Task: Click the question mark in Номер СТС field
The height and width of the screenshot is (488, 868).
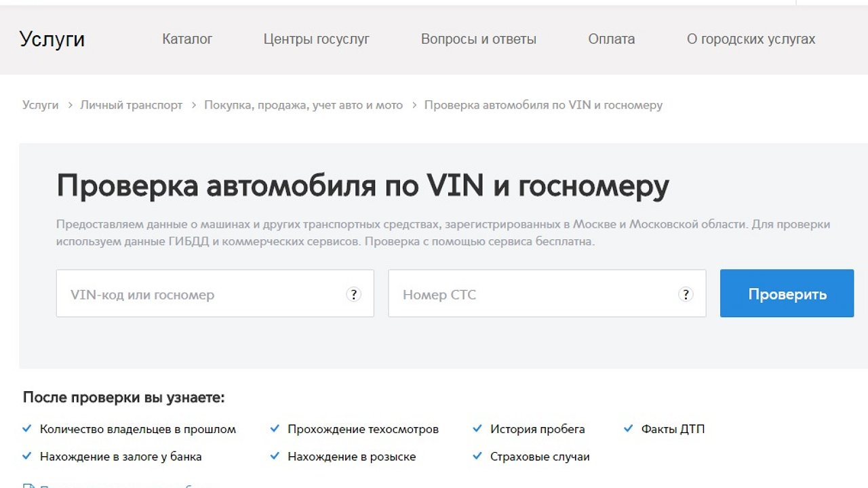Action: (686, 294)
